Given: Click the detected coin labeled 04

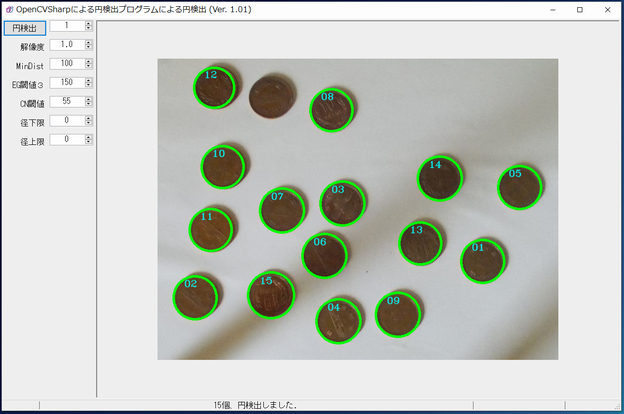Looking at the screenshot, I should pyautogui.click(x=339, y=320).
